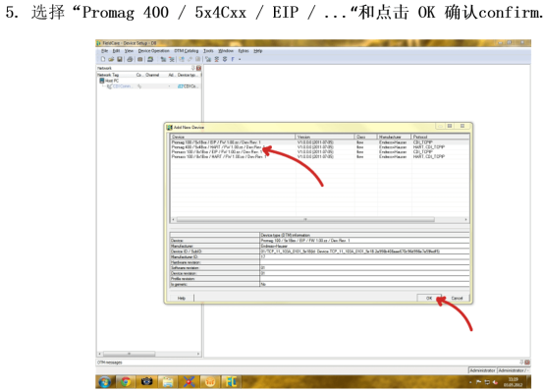The width and height of the screenshot is (544, 392).
Task: Click the Print toolbar icon
Action: pyautogui.click(x=130, y=59)
